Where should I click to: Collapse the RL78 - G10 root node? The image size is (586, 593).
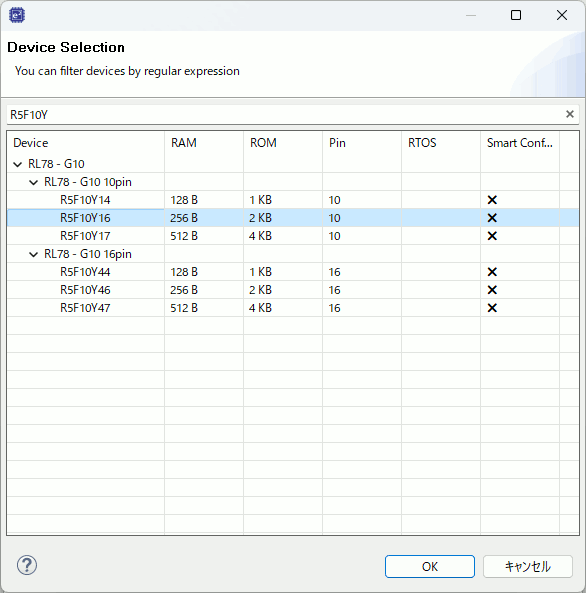[17, 164]
